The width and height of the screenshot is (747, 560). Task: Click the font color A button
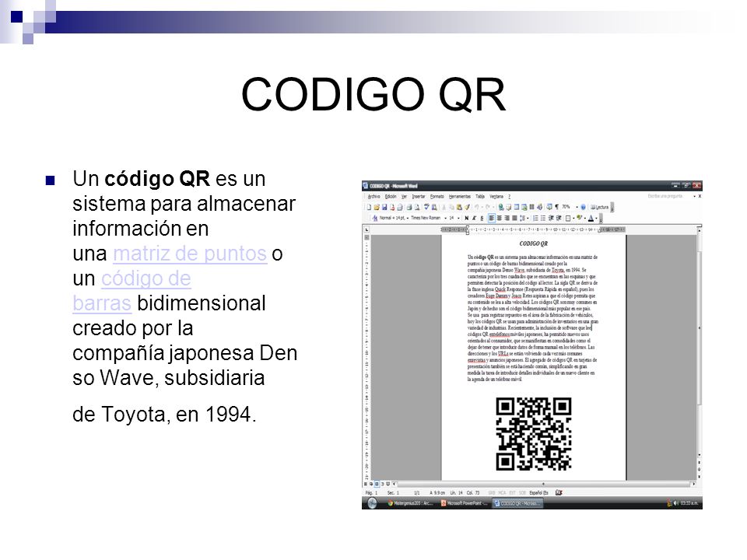point(591,218)
